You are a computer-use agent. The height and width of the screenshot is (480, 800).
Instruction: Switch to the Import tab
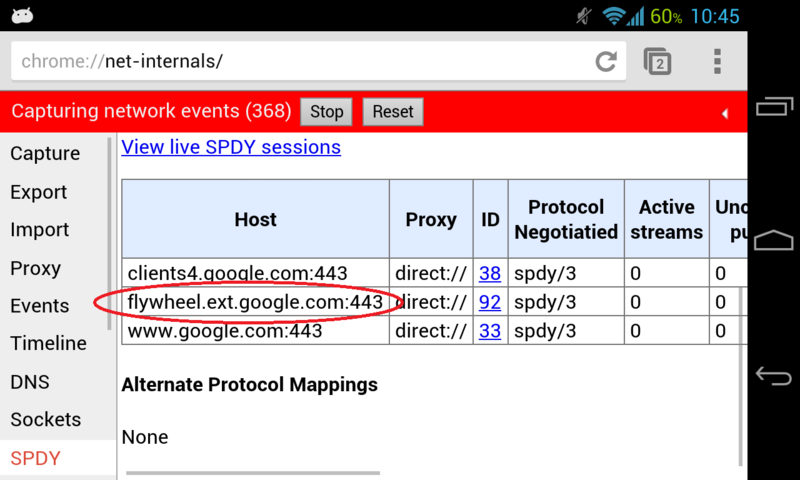tap(40, 230)
